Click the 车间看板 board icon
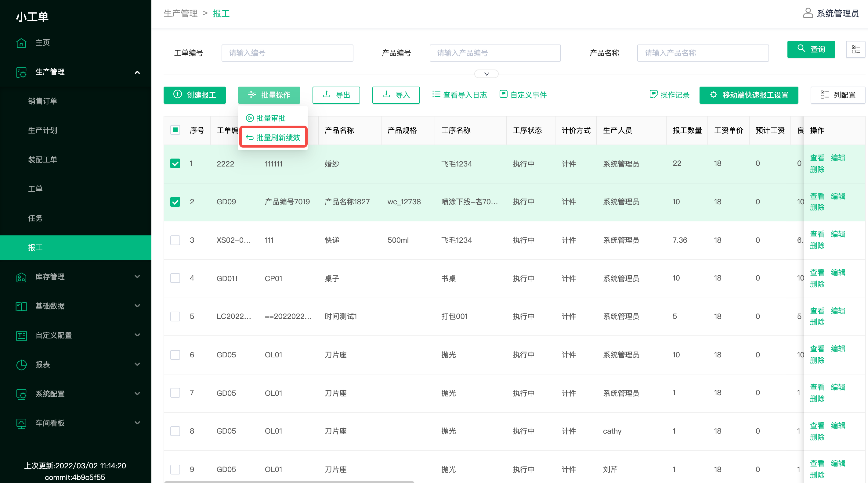The image size is (868, 483). [21, 424]
